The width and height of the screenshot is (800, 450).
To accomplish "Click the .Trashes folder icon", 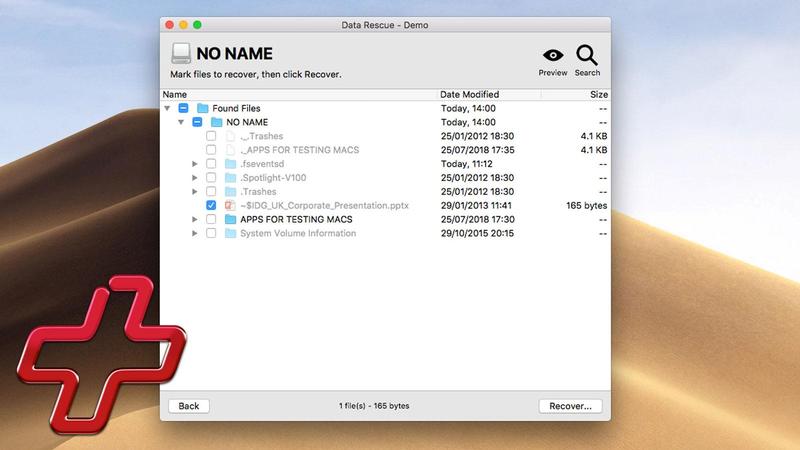I will (x=231, y=191).
